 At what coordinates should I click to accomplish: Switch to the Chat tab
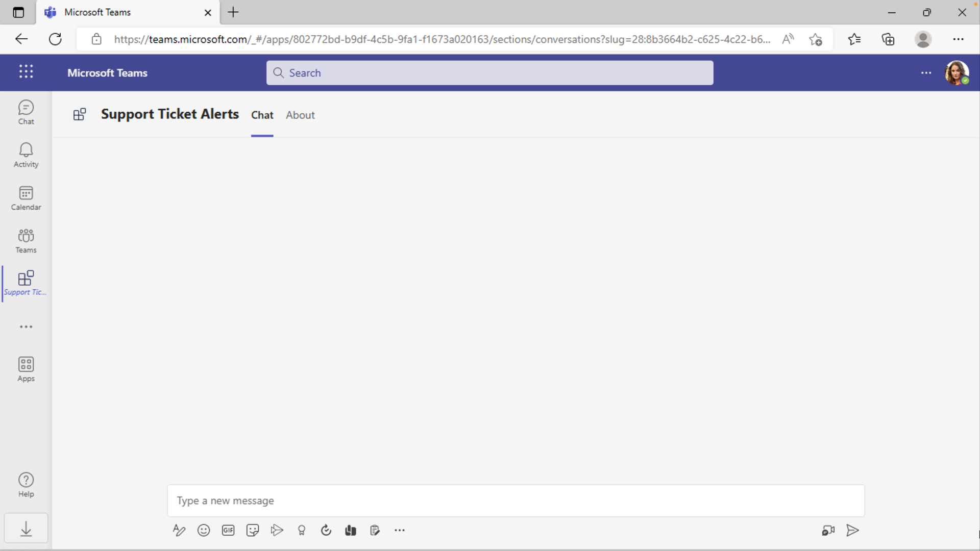click(262, 114)
